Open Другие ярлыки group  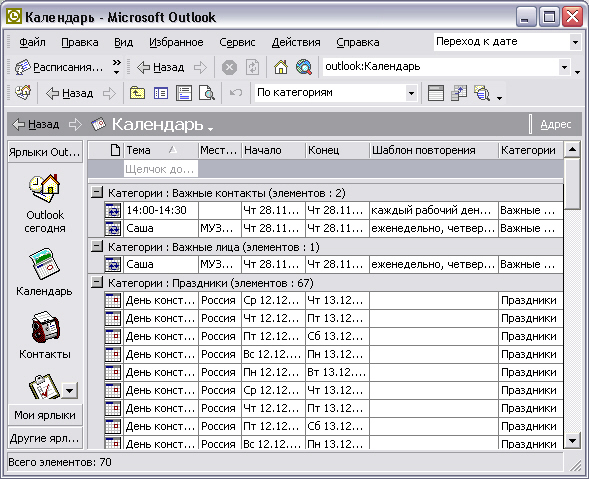(x=45, y=438)
